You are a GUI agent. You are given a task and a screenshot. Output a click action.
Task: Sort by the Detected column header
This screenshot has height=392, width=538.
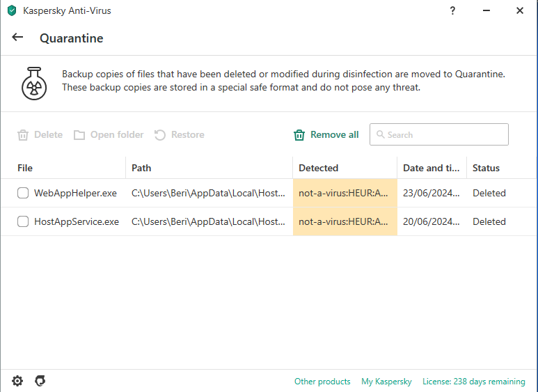[x=318, y=168]
